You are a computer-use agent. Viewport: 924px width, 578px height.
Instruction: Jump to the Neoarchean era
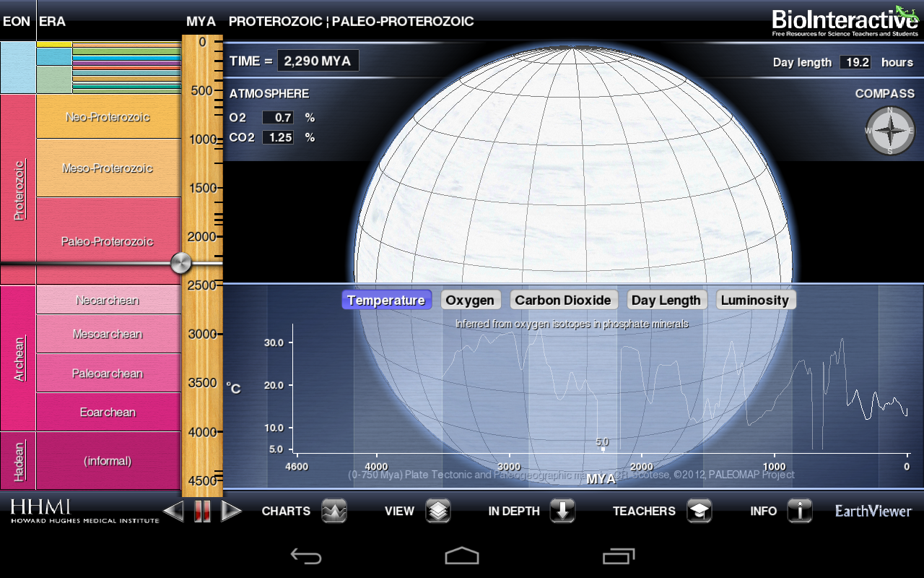click(108, 300)
